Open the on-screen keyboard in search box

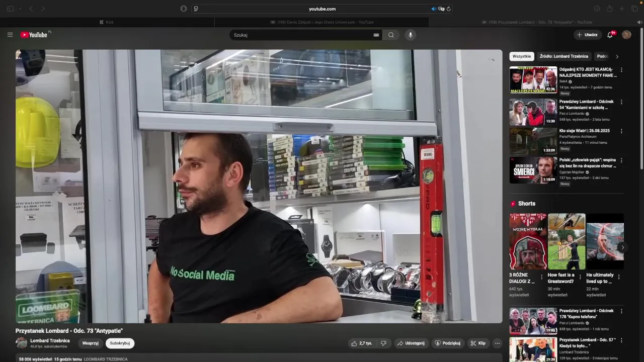click(376, 35)
